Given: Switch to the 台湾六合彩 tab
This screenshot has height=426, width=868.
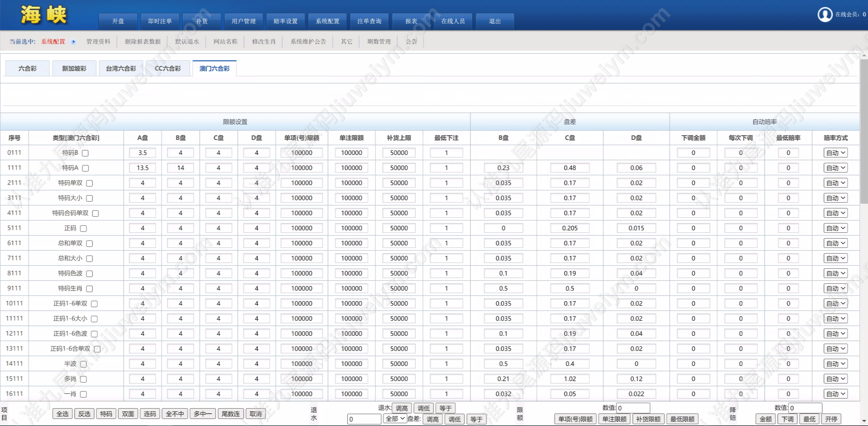Looking at the screenshot, I should (x=121, y=68).
